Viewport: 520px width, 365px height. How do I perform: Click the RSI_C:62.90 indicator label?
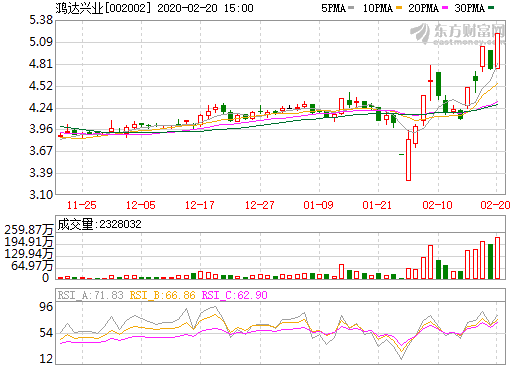pos(235,295)
